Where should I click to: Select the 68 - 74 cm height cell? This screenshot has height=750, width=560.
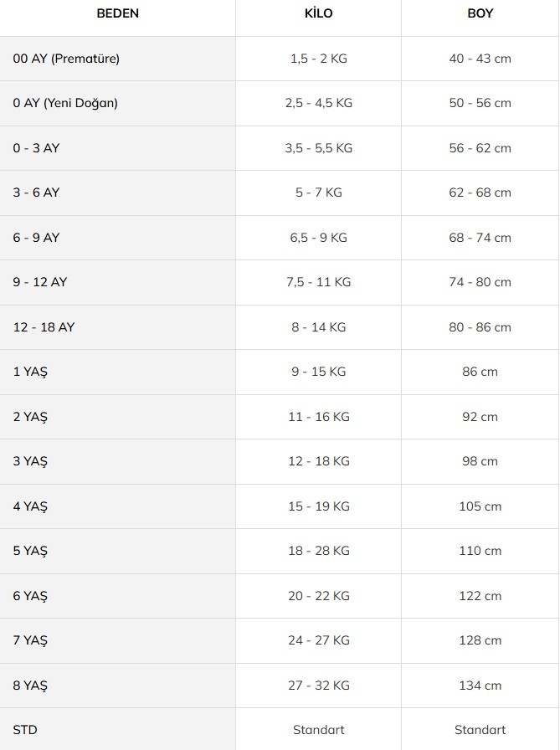coord(480,238)
